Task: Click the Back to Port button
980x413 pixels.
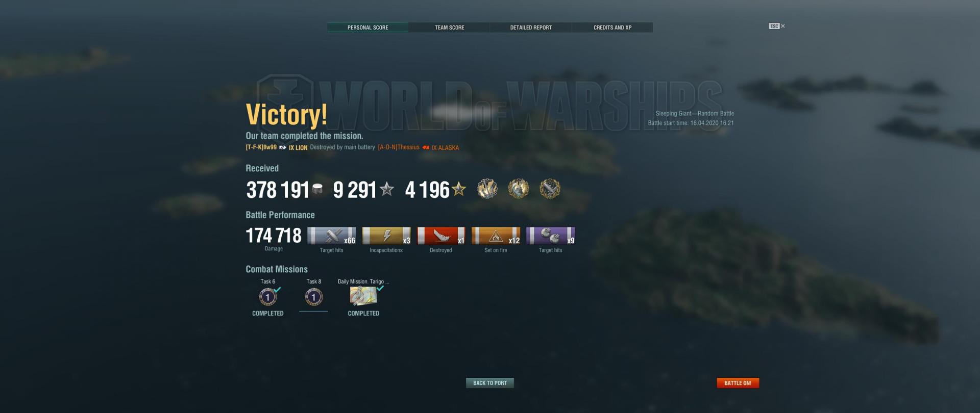Action: pyautogui.click(x=490, y=383)
